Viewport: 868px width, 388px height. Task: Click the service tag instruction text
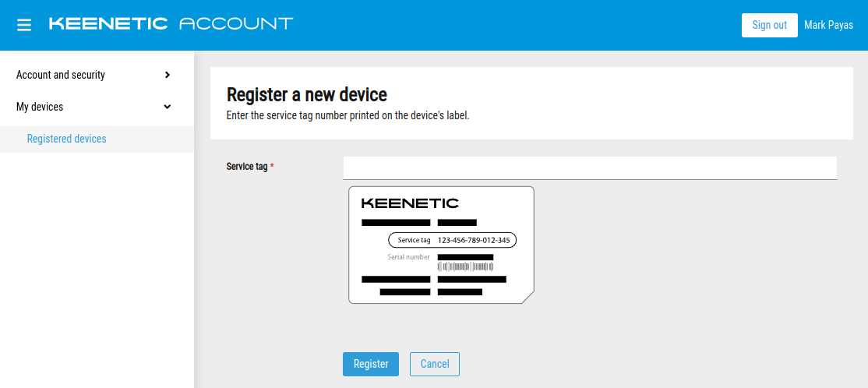348,116
